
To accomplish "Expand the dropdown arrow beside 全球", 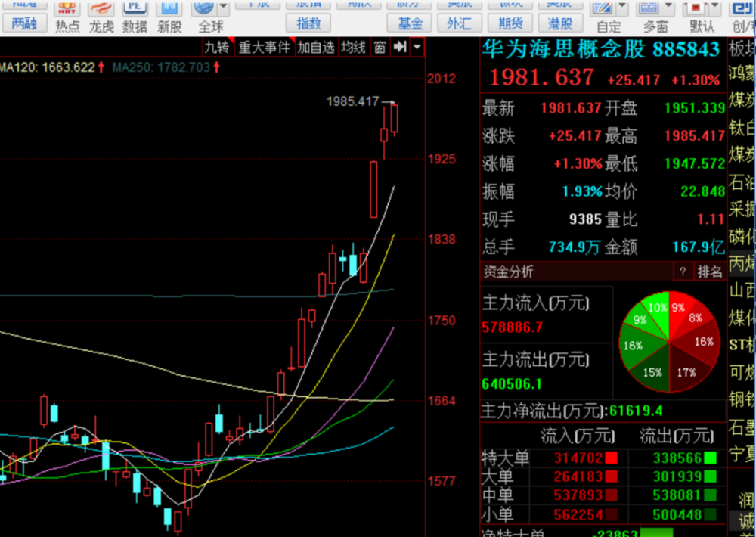I will 223,8.
